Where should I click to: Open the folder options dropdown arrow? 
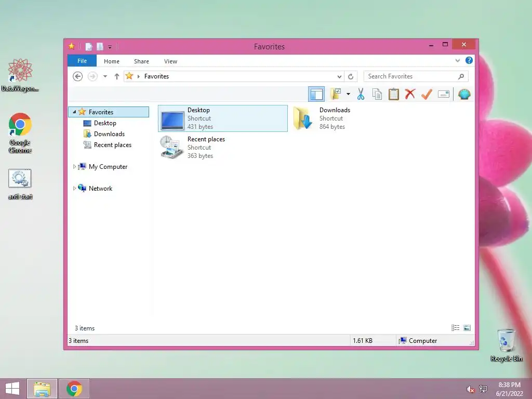coord(348,94)
